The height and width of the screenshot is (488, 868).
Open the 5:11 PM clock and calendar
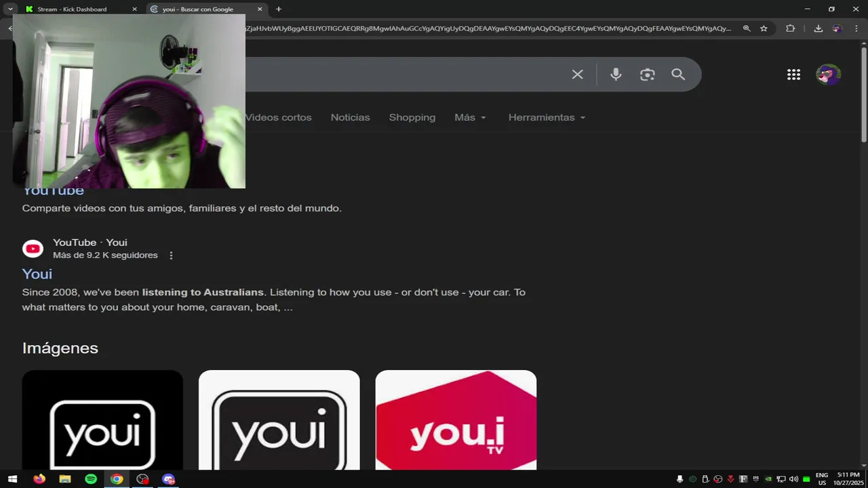(x=848, y=479)
